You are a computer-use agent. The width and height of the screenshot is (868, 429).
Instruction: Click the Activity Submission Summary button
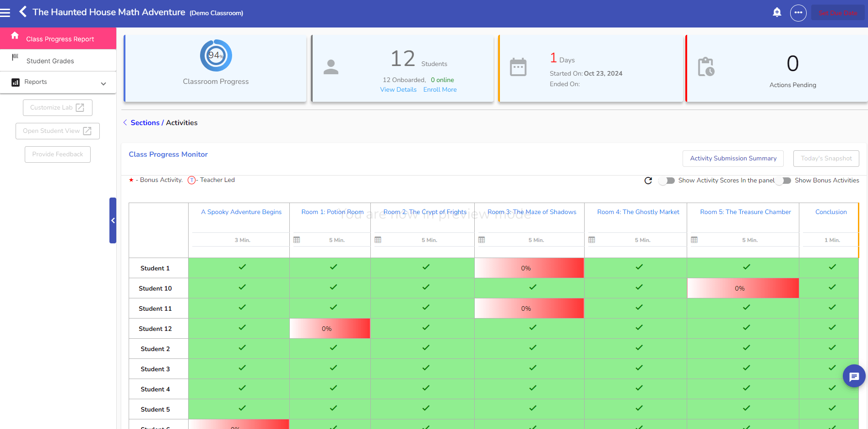click(732, 158)
